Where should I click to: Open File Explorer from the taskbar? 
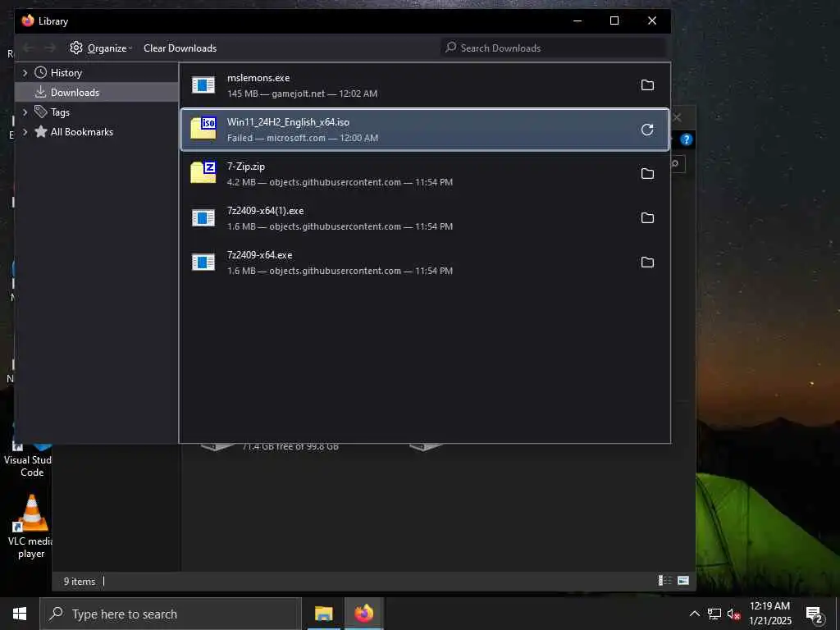click(323, 614)
